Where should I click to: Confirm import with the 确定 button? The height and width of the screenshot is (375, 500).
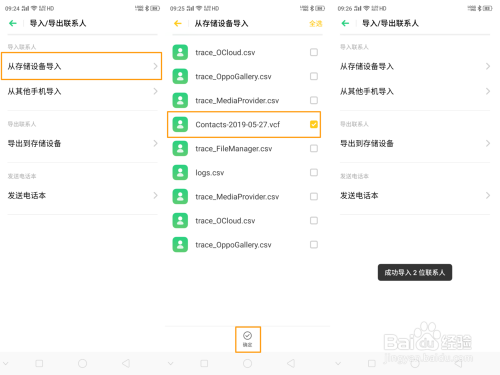coord(248,339)
